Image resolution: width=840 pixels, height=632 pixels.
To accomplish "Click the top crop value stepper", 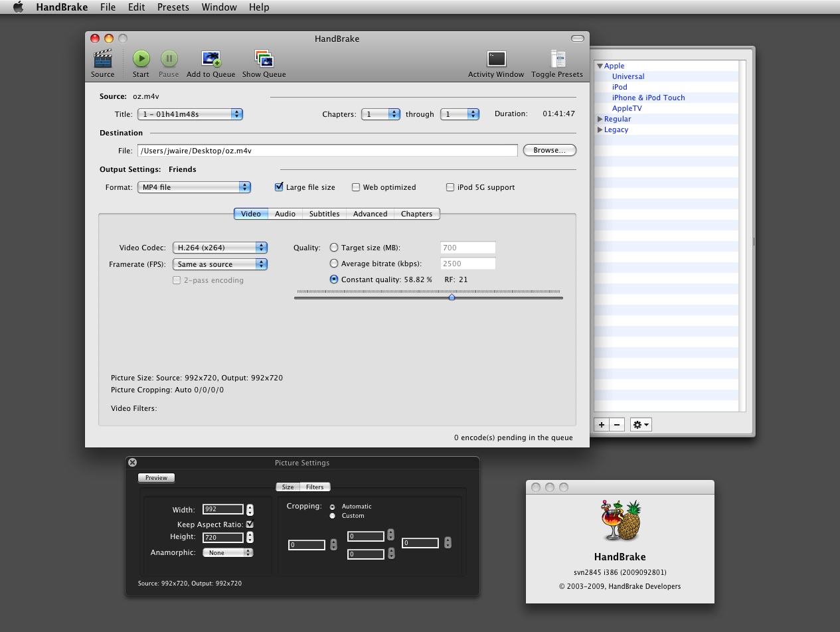I will tap(390, 534).
